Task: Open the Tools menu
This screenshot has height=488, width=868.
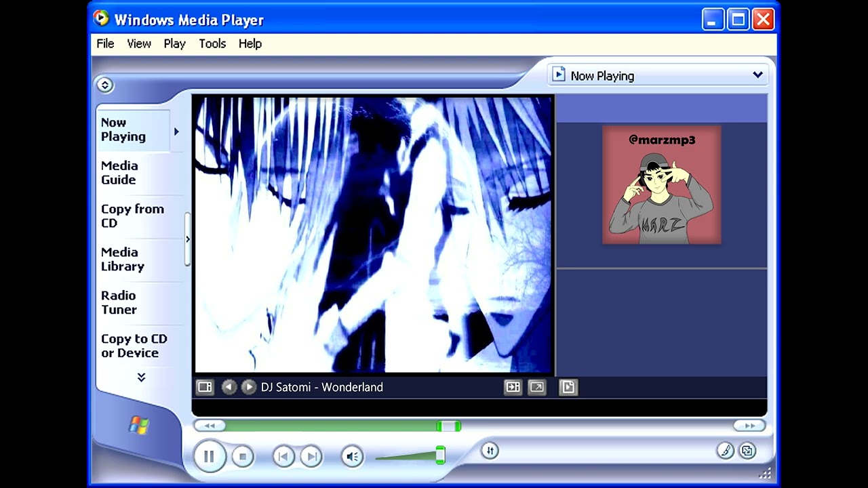Action: click(212, 43)
